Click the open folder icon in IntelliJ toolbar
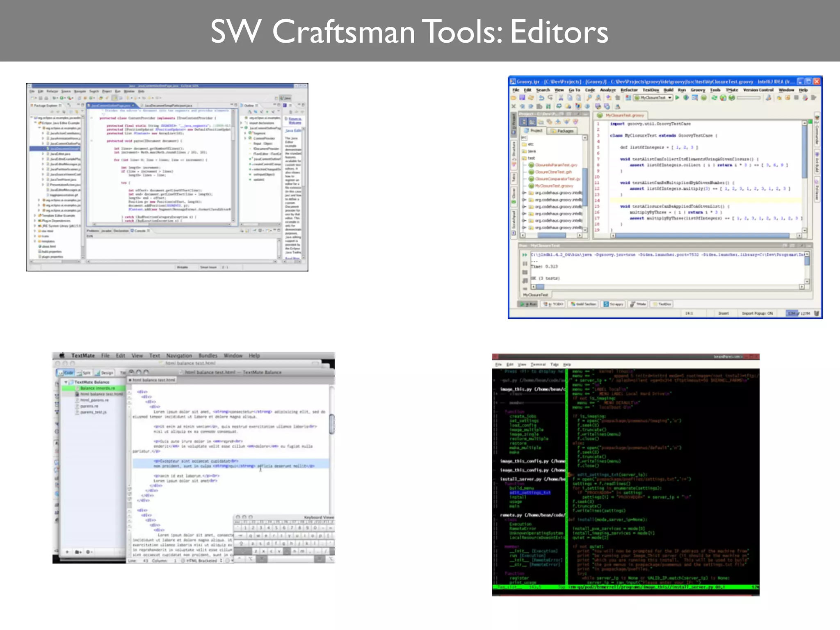The image size is (840, 630). [x=514, y=98]
